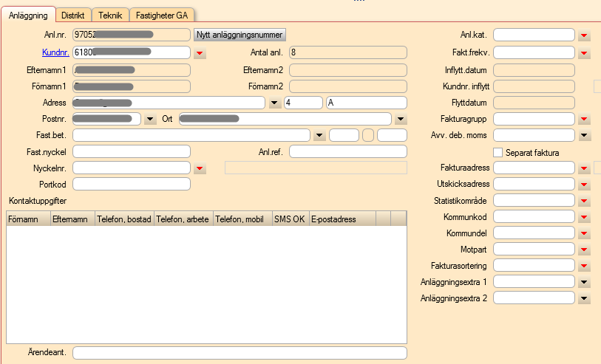The height and width of the screenshot is (364, 601).
Task: Open the Statistikområde red lookup arrow
Action: pos(584,201)
